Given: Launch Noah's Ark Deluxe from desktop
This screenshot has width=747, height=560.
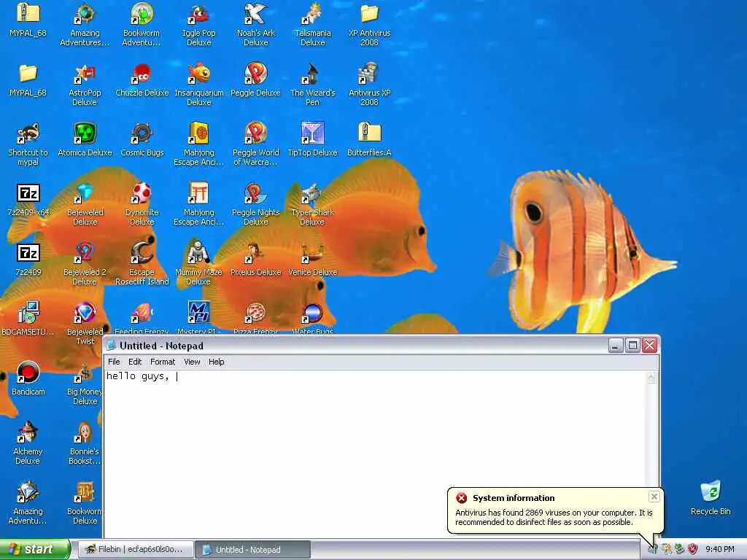Looking at the screenshot, I should pos(256,24).
